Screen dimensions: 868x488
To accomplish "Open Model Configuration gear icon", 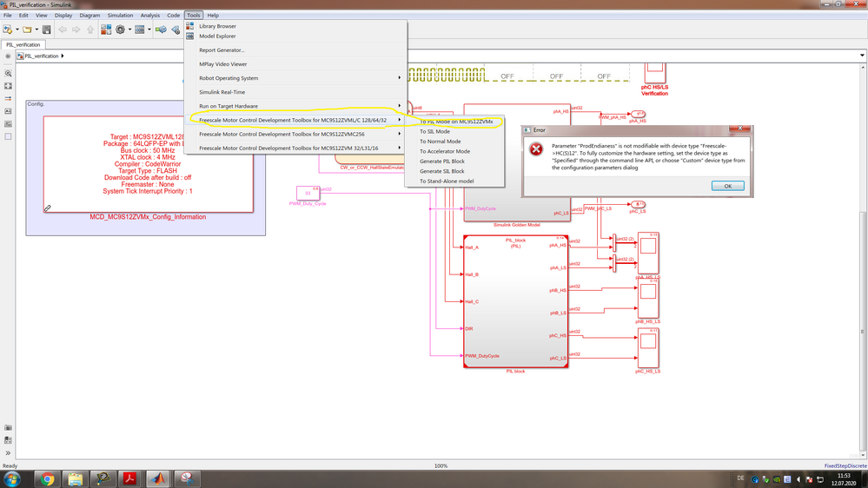I will pos(120,30).
